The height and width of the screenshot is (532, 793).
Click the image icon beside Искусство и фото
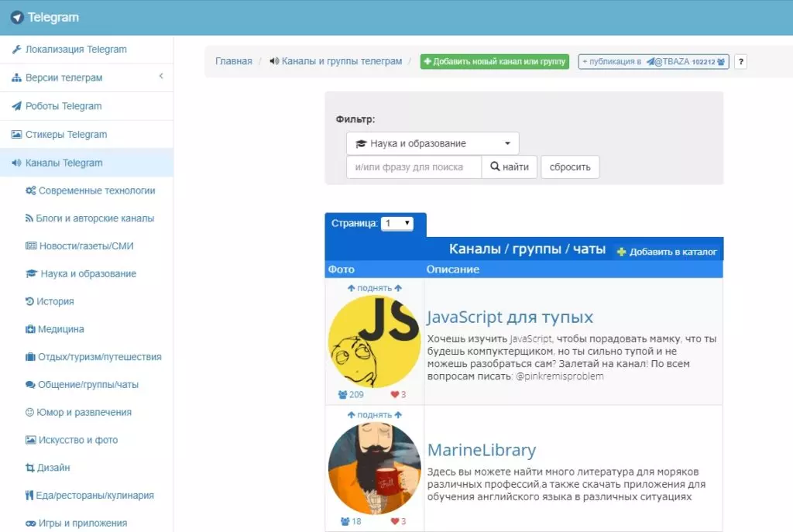coord(30,440)
